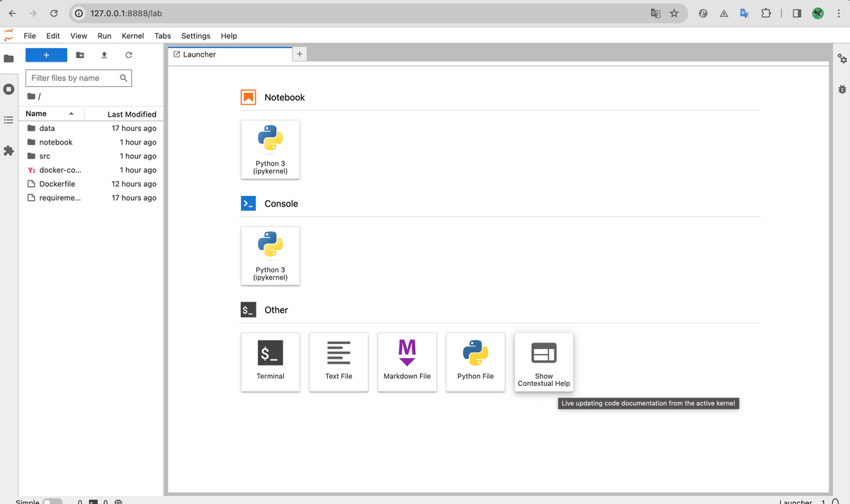Screen dimensions: 850x504
Task: Show the Table of Contents panel
Action: 8,120
